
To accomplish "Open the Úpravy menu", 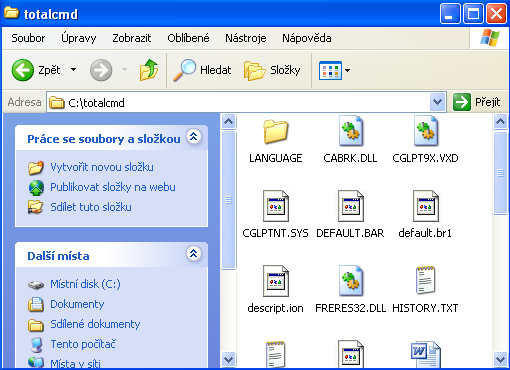I will tap(79, 38).
